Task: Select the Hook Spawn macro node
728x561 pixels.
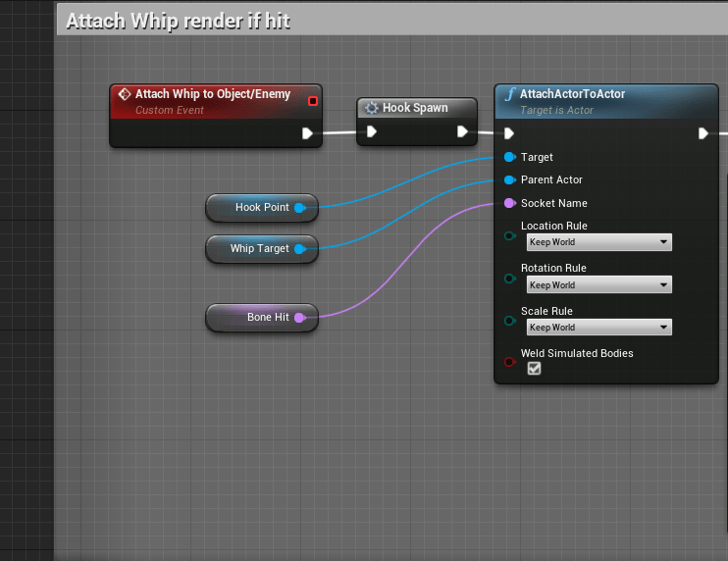Action: tap(414, 108)
